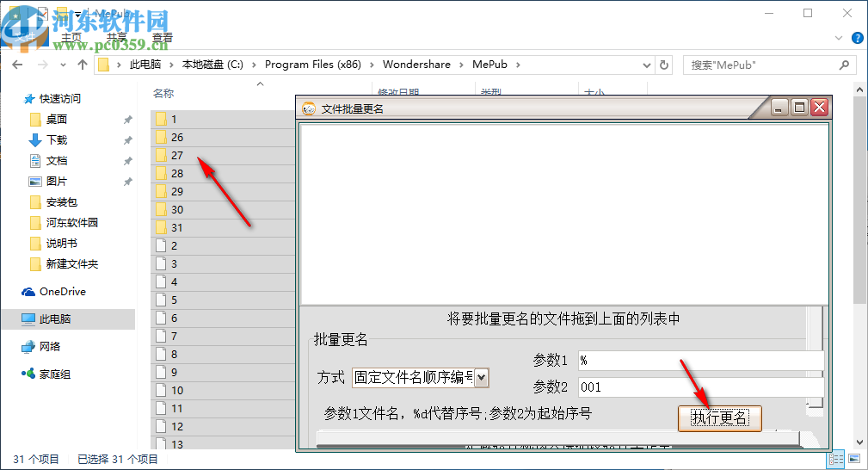The width and height of the screenshot is (868, 470).
Task: Select file 10 in file list
Action: [x=223, y=390]
